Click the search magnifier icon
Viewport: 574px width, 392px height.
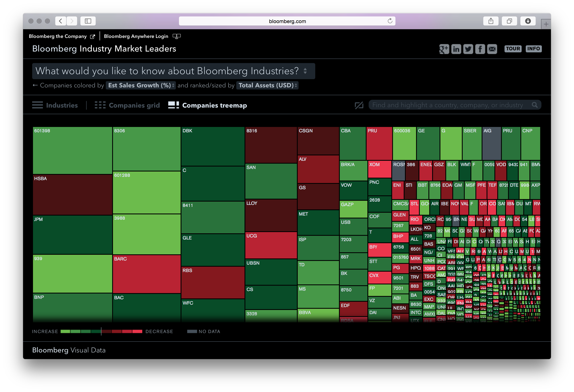click(x=535, y=105)
